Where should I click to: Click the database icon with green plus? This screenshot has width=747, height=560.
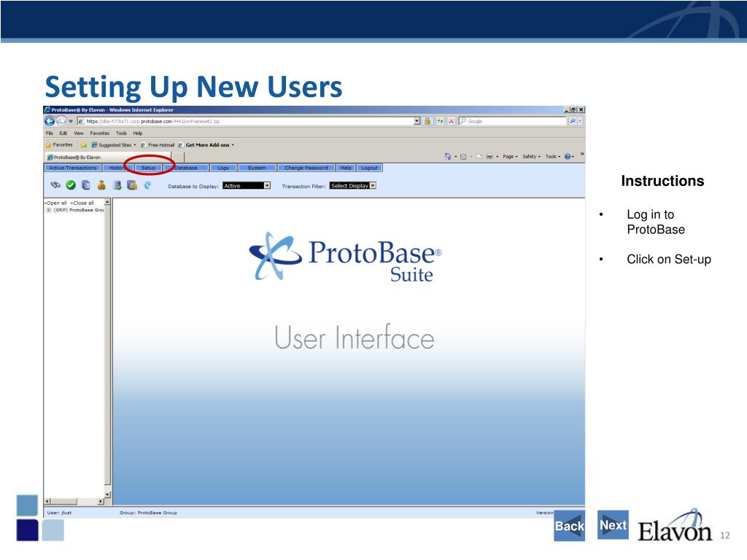[117, 185]
